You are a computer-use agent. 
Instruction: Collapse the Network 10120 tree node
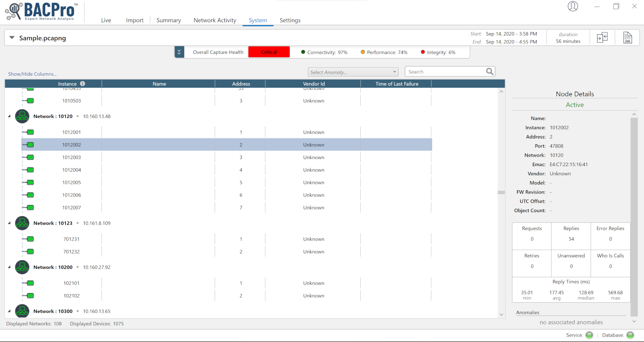pyautogui.click(x=9, y=116)
